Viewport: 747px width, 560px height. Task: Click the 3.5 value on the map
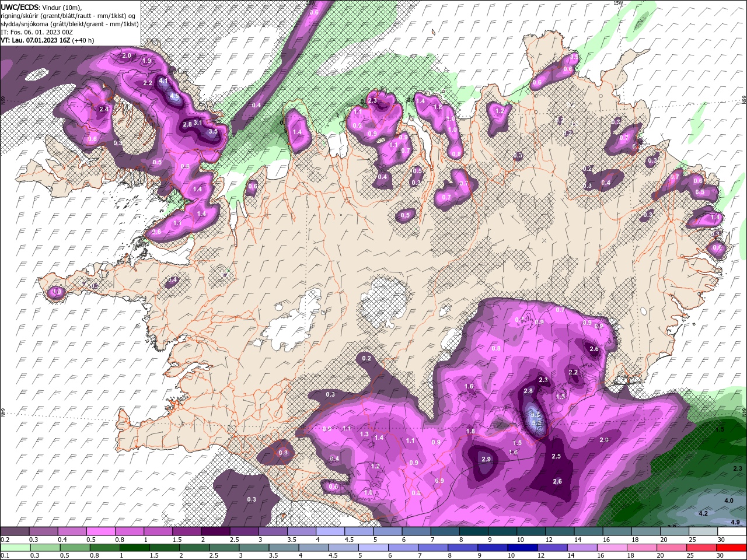pos(213,131)
